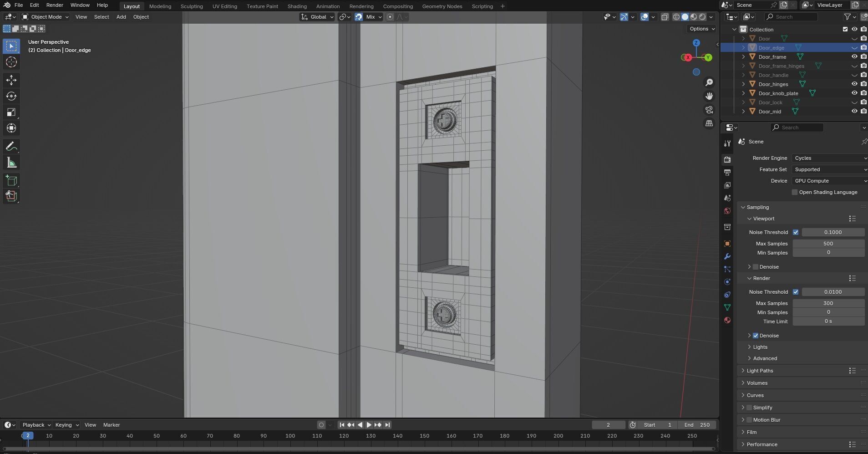Open the Output properties tab
The image size is (868, 454).
coord(727,173)
